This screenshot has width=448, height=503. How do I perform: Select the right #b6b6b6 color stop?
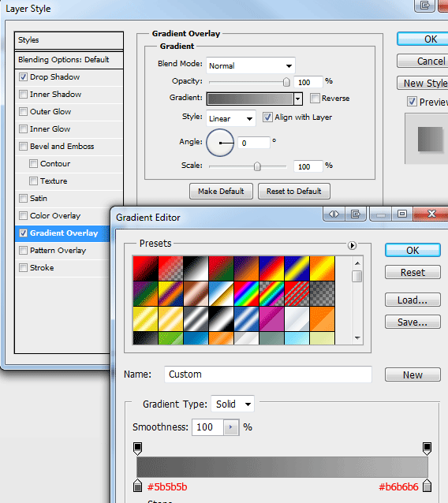coord(427,486)
